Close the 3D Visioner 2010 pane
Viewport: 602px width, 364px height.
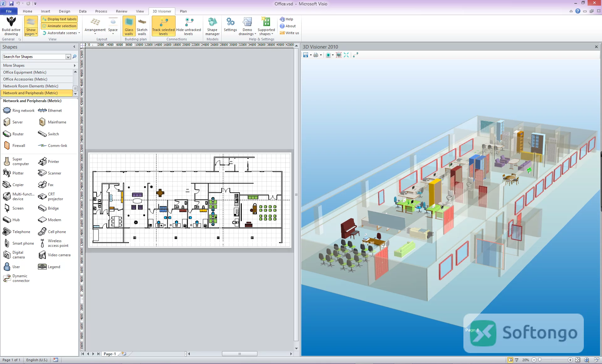pos(596,47)
